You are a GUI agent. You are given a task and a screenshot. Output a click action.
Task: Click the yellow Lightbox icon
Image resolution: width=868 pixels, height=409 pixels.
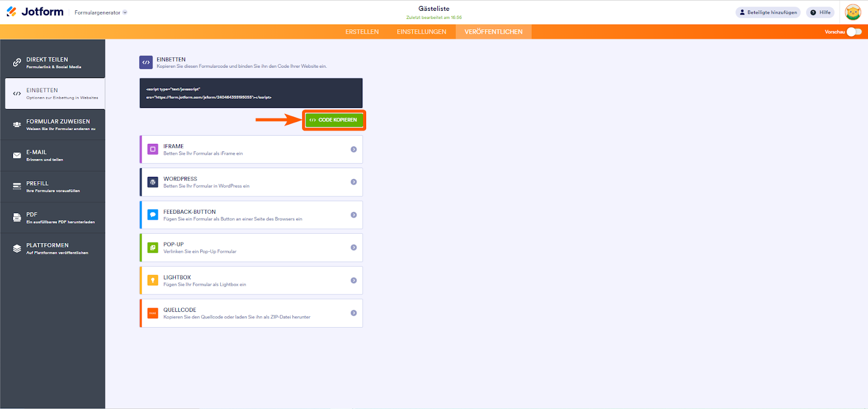[153, 280]
